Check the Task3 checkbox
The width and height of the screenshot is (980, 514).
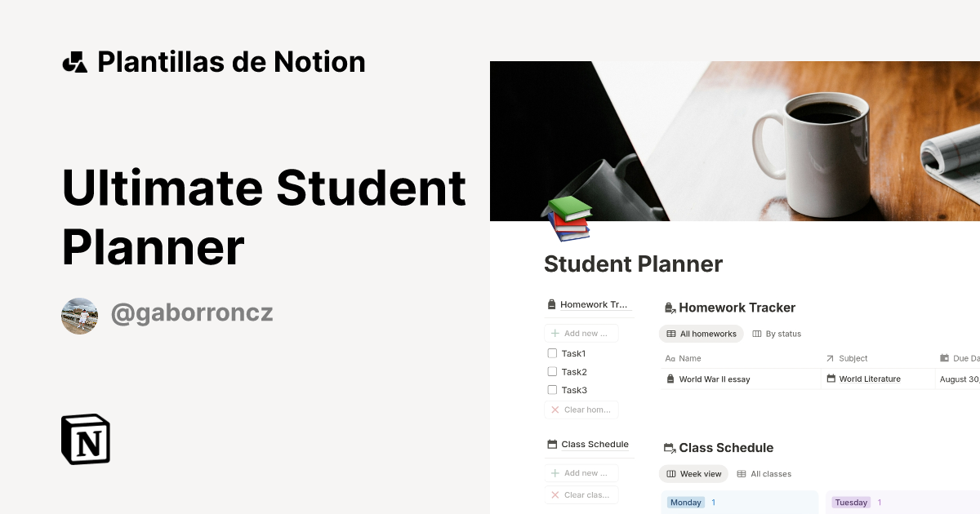pyautogui.click(x=552, y=390)
